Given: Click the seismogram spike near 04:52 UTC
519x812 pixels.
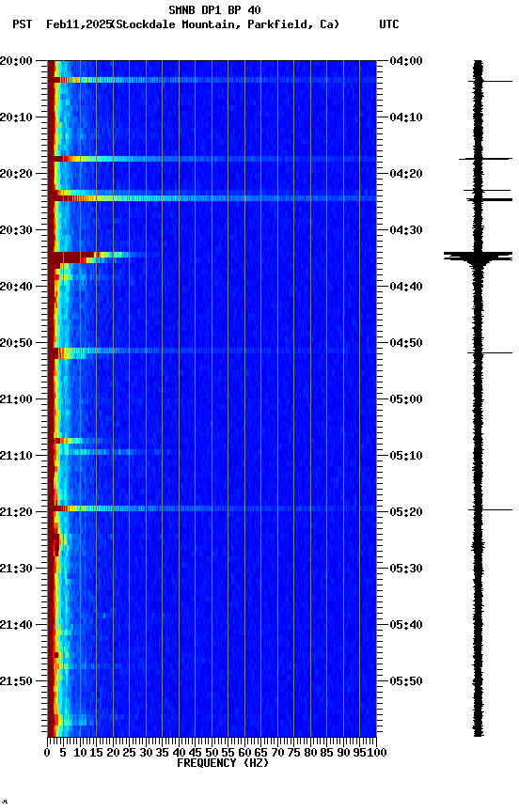Looking at the screenshot, I should [490, 353].
